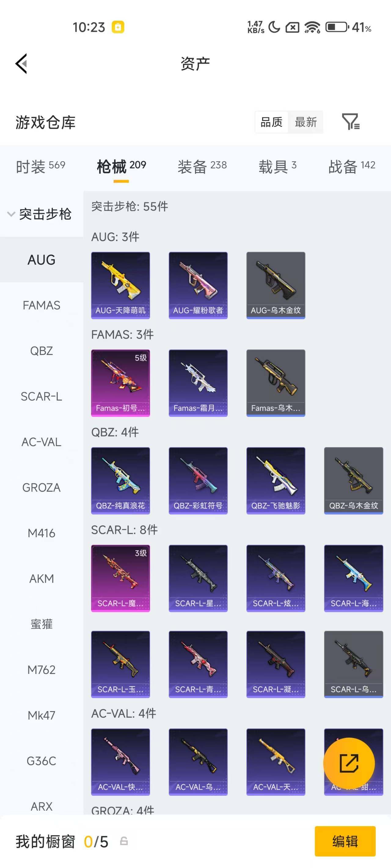Switch to the 装备 tab
Image resolution: width=391 pixels, height=868 pixels.
click(202, 166)
